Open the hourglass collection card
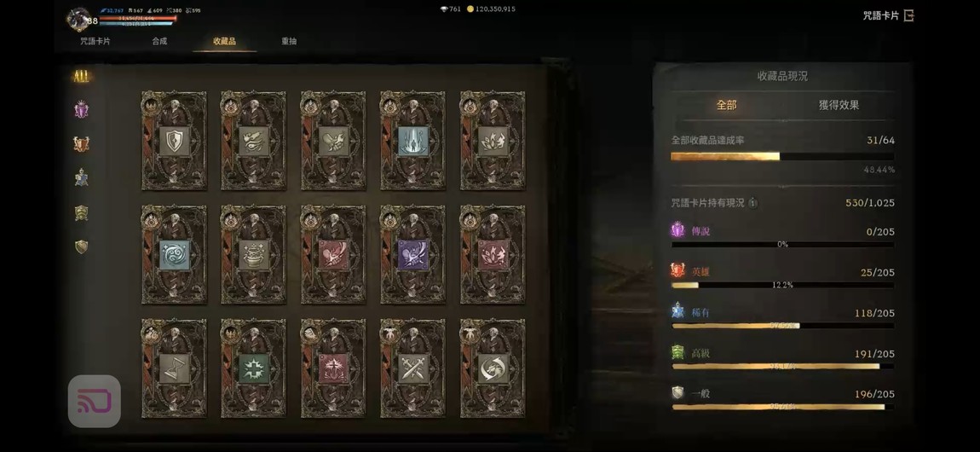This screenshot has height=452, width=980. tap(174, 368)
